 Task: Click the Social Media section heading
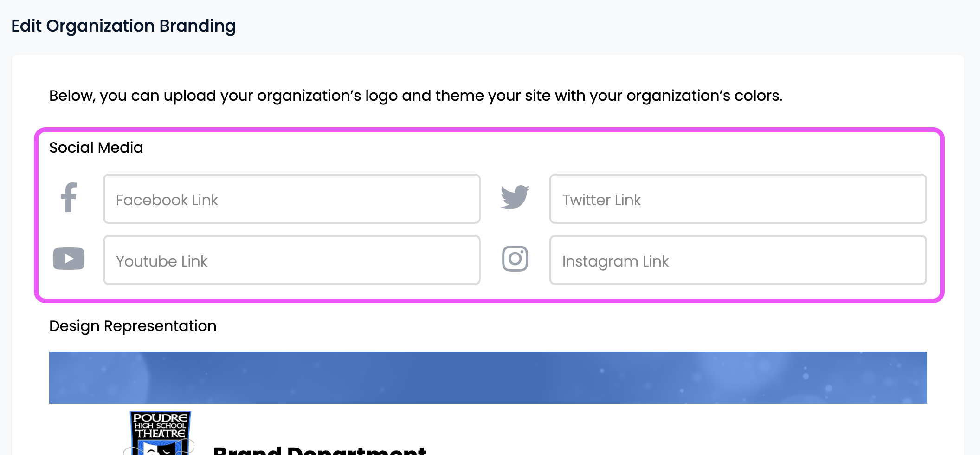coord(96,148)
